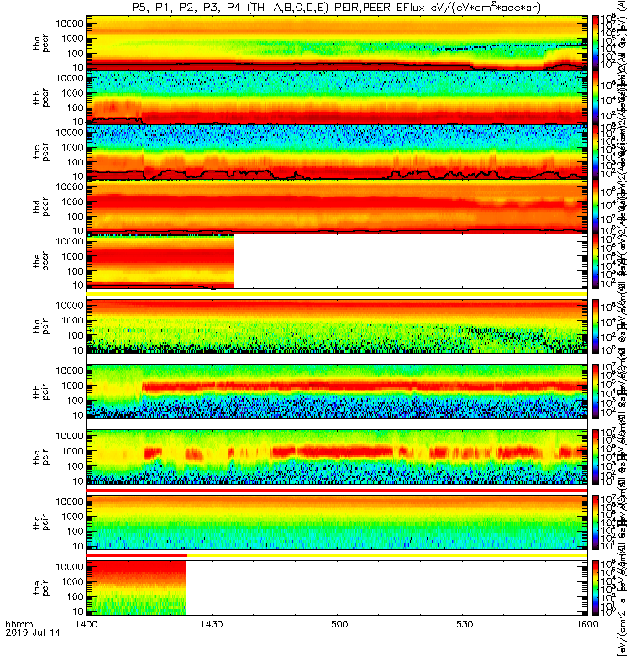Select the 'tha peer' panel label
The width and height of the screenshot is (630, 672).
(41, 44)
